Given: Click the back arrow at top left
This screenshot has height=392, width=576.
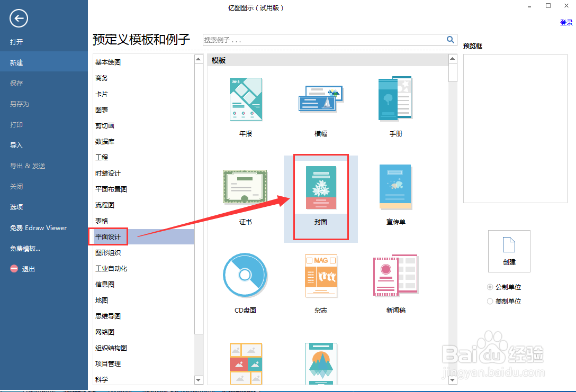Looking at the screenshot, I should coord(19,19).
